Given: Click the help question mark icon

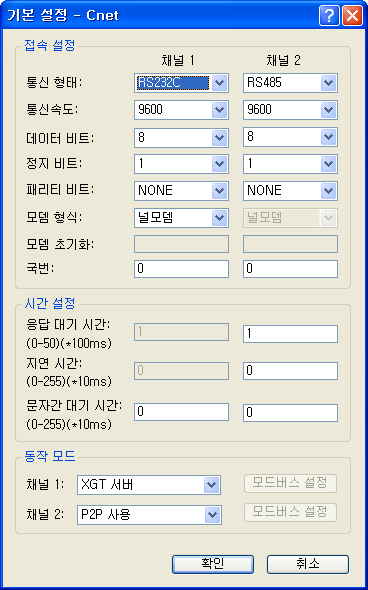Looking at the screenshot, I should [x=329, y=16].
